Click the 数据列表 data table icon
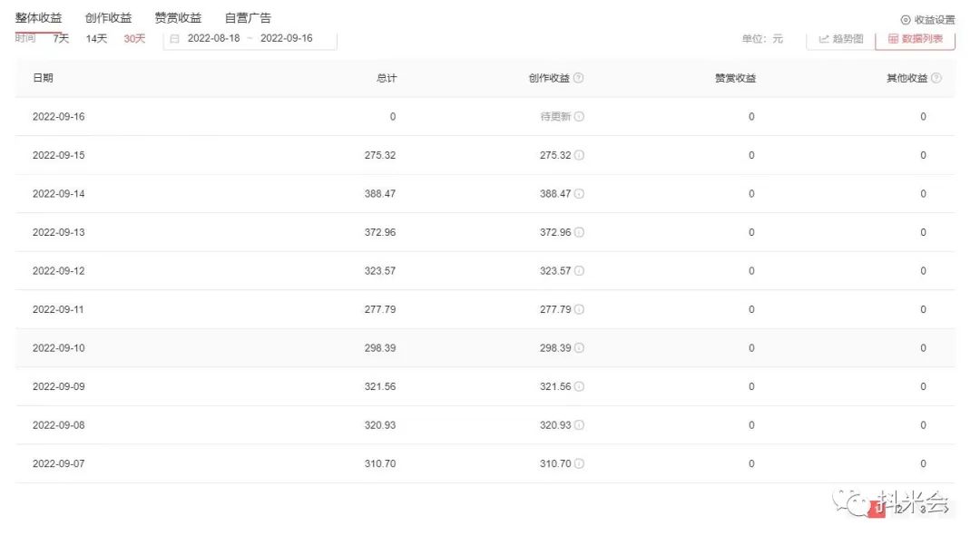 (897, 39)
